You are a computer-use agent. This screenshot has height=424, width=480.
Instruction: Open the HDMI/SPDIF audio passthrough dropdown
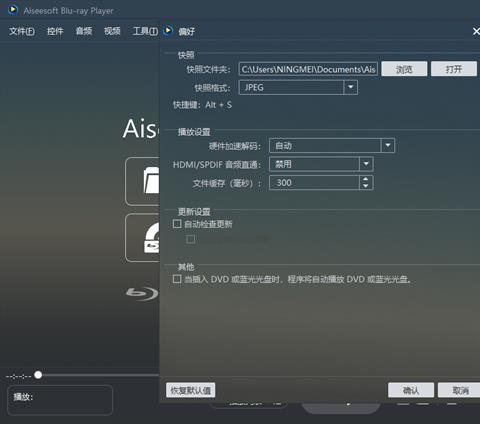321,164
